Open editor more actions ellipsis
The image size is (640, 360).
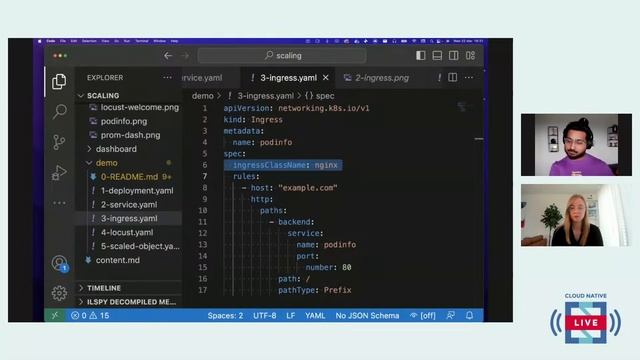point(469,78)
